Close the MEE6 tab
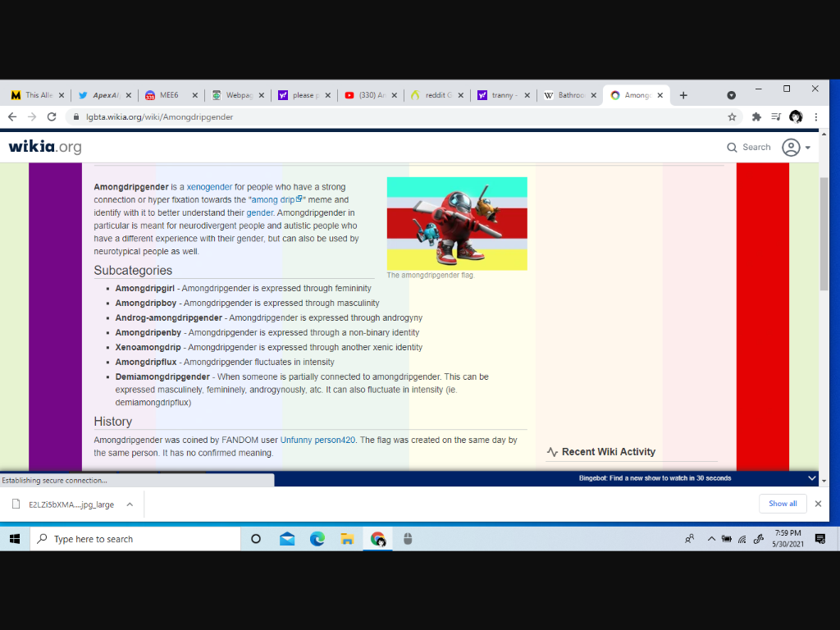Image resolution: width=840 pixels, height=630 pixels. tap(195, 95)
